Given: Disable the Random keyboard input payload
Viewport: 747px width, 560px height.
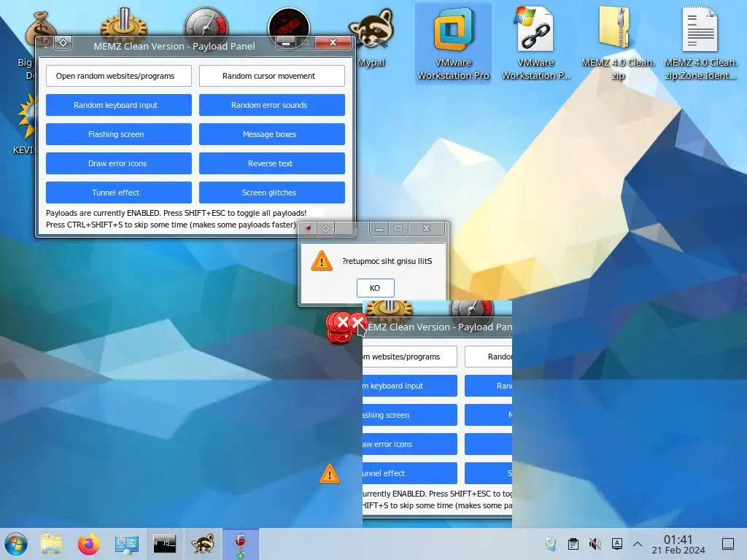Looking at the screenshot, I should (119, 105).
